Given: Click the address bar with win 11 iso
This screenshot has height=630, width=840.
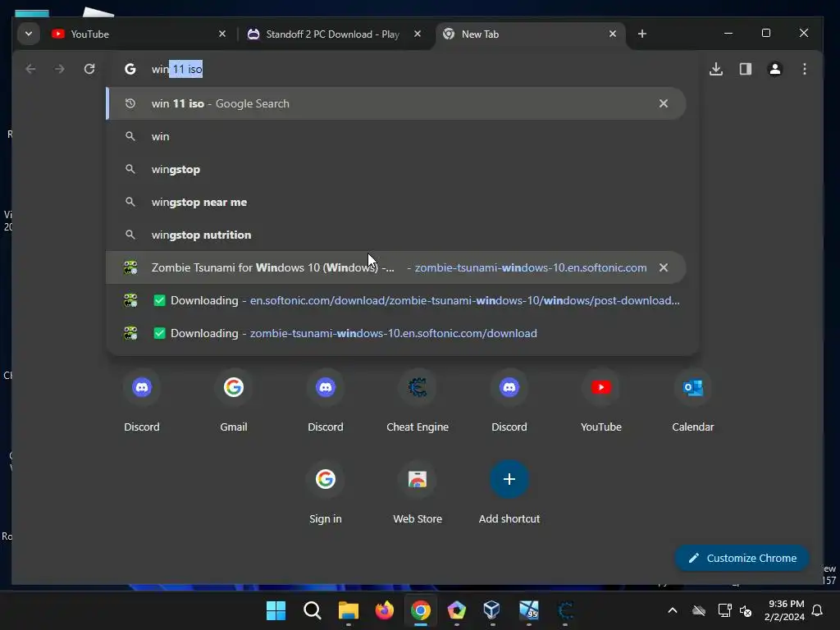Looking at the screenshot, I should pyautogui.click(x=402, y=69).
